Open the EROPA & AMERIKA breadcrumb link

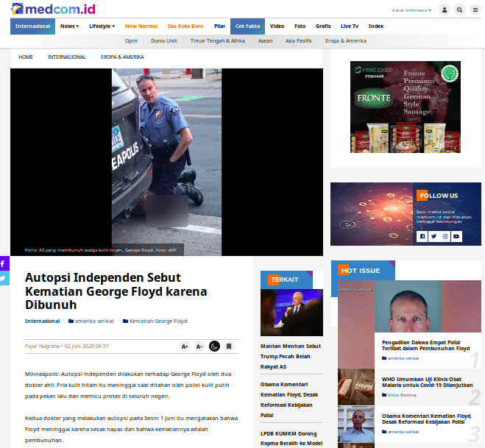[x=123, y=57]
